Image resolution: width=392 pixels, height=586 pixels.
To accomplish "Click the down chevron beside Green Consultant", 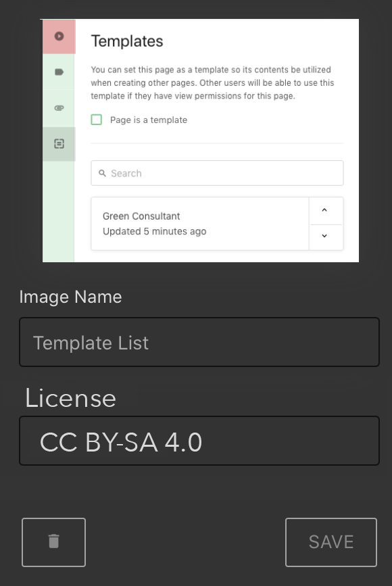I will tap(326, 237).
